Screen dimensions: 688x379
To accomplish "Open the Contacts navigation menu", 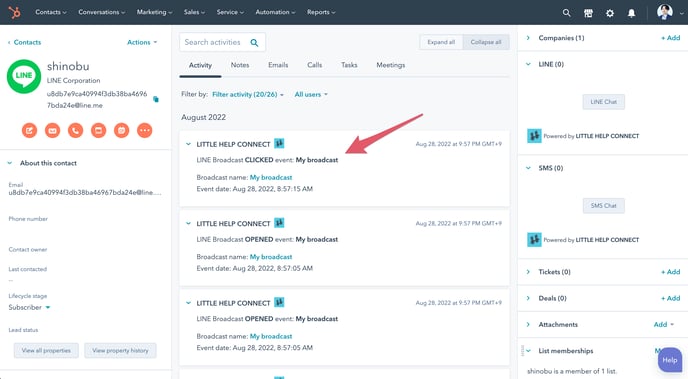I will 51,12.
